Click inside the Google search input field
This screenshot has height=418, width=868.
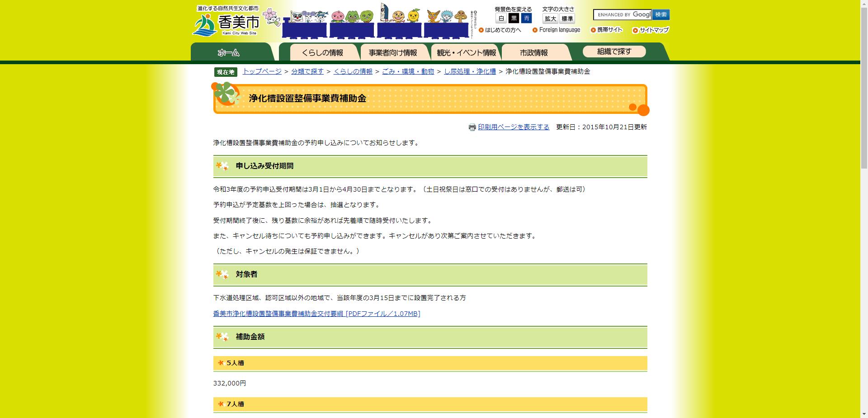(624, 14)
